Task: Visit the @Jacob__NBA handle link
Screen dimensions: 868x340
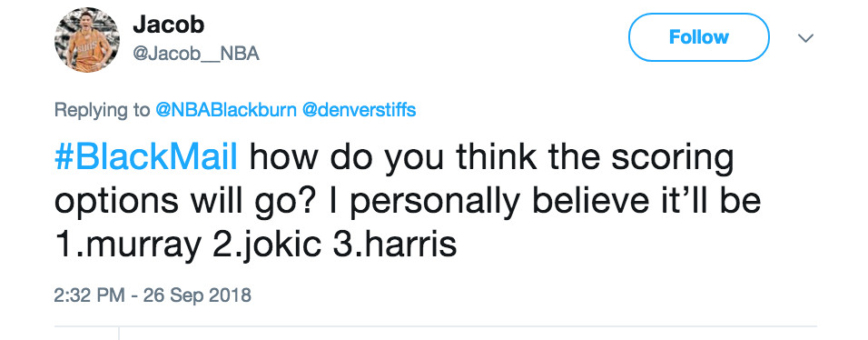Action: (x=196, y=54)
